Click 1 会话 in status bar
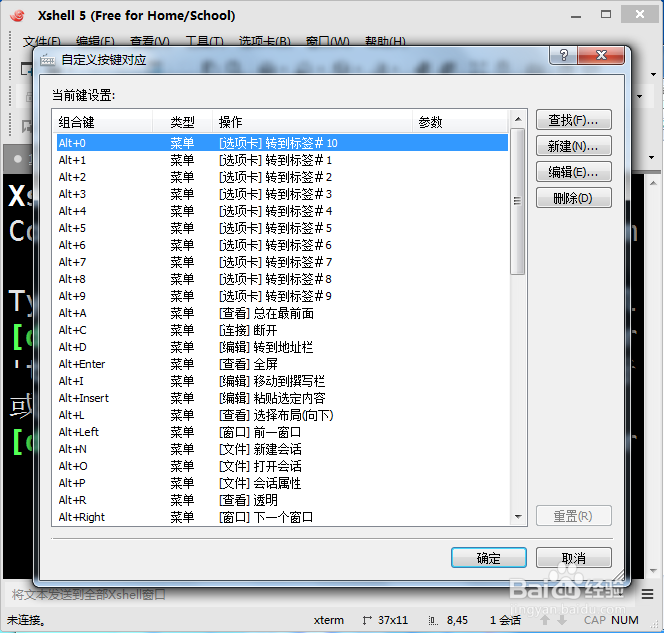Screen dimensions: 664x633 click(x=505, y=620)
